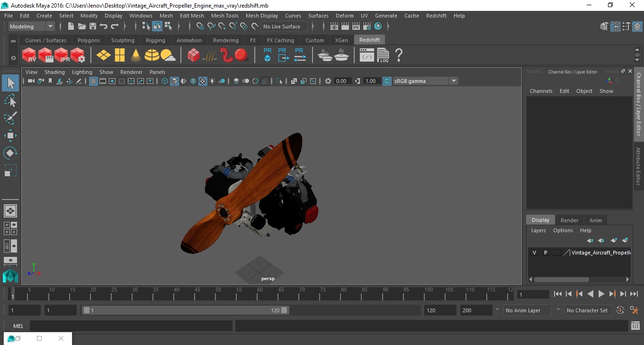Switch to the Rendering shelf tab
Image resolution: width=644 pixels, height=345 pixels.
pos(225,40)
